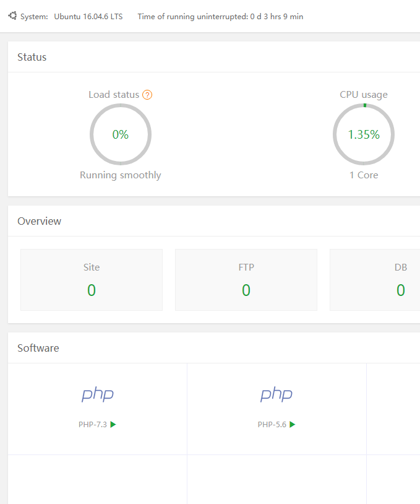Screen dimensions: 420x504
Task: Click the PHP-5.6 logo
Action: 276,394
